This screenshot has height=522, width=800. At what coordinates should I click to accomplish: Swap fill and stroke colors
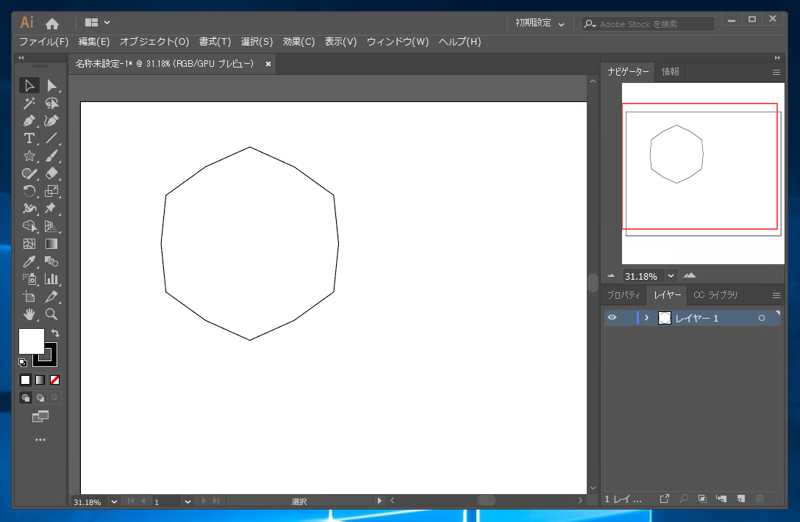(55, 333)
